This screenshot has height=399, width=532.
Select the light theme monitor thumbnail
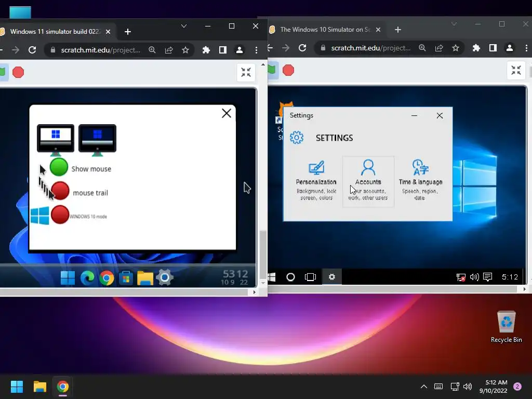(x=56, y=139)
